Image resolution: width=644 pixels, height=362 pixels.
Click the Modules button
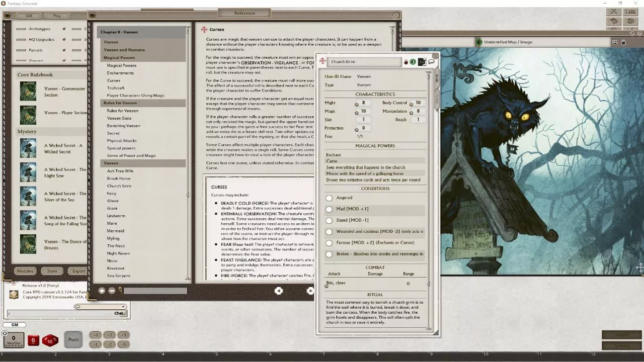25,271
